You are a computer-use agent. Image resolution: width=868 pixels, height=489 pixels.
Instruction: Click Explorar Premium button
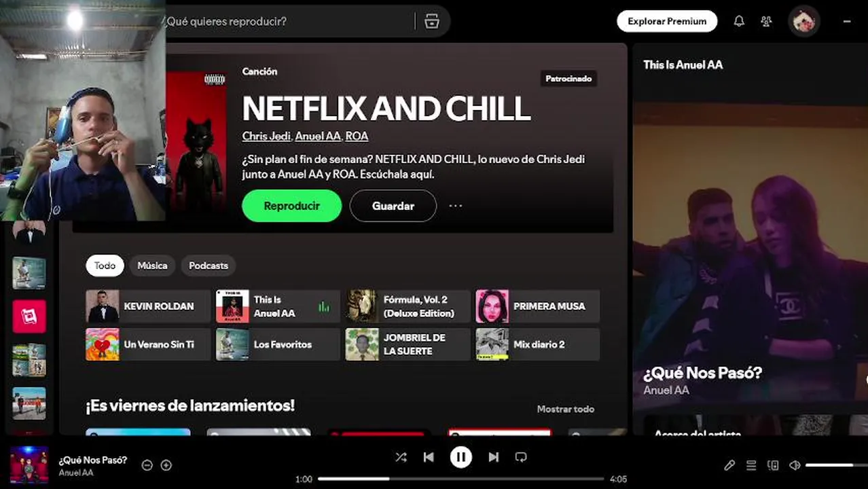[667, 21]
